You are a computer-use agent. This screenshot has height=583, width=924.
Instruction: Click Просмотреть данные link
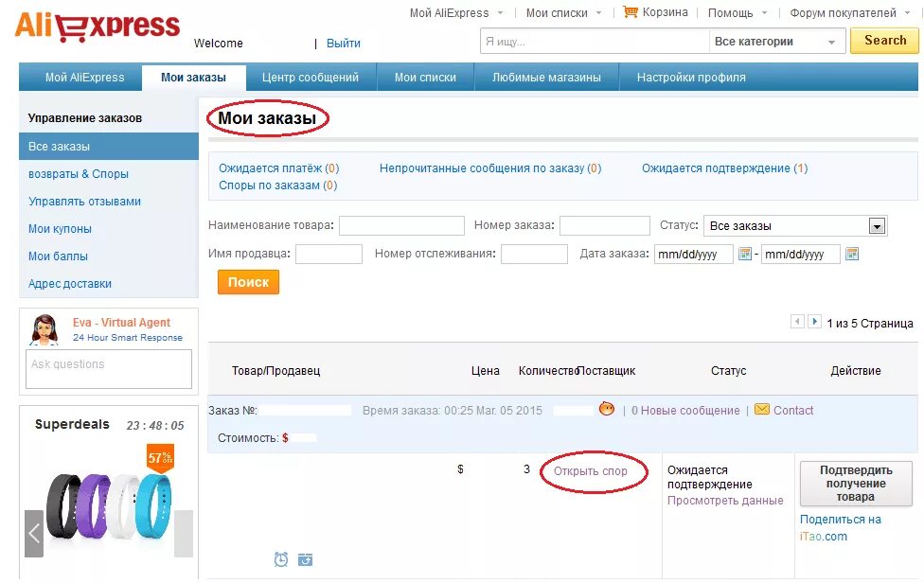[x=725, y=501]
